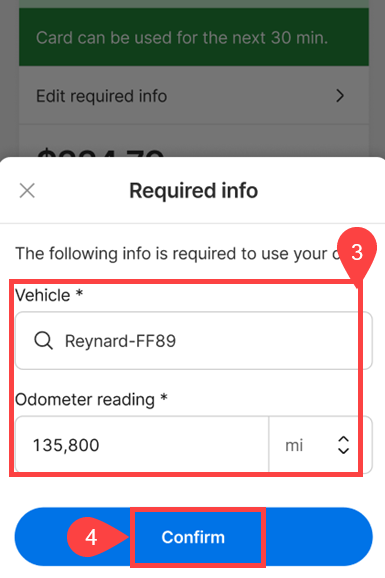This screenshot has width=385, height=578.
Task: Click the partially hidden dollar amount
Action: (x=100, y=153)
